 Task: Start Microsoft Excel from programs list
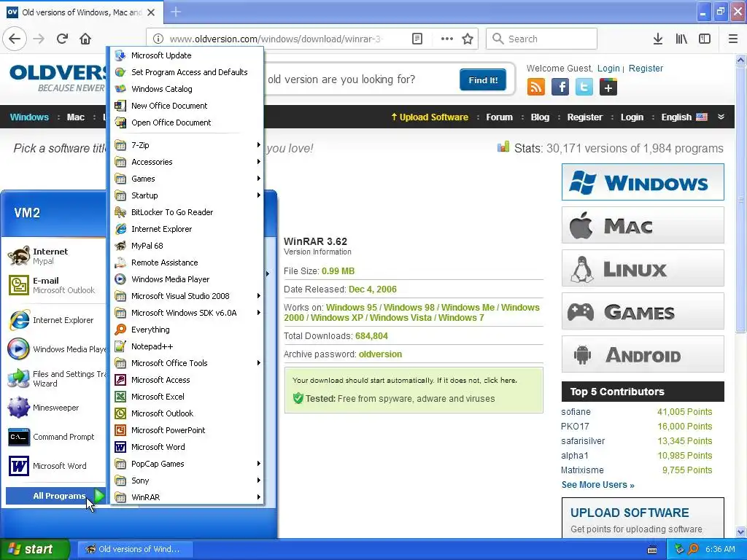click(187, 397)
